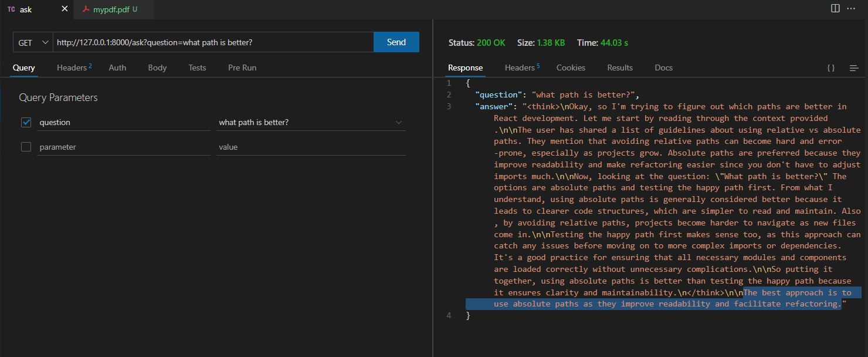The image size is (868, 357).
Task: Click the {} format response icon
Action: pyautogui.click(x=831, y=68)
